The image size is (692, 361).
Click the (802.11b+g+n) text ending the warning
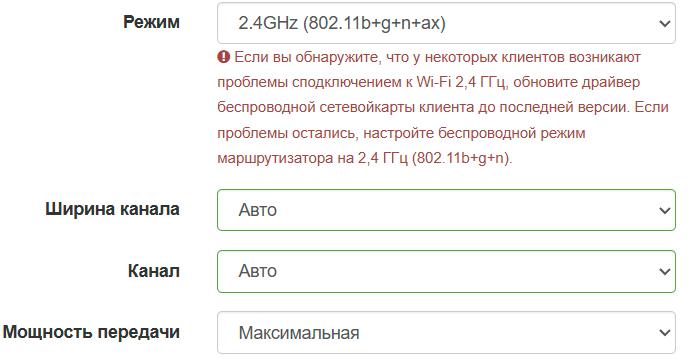tap(462, 158)
